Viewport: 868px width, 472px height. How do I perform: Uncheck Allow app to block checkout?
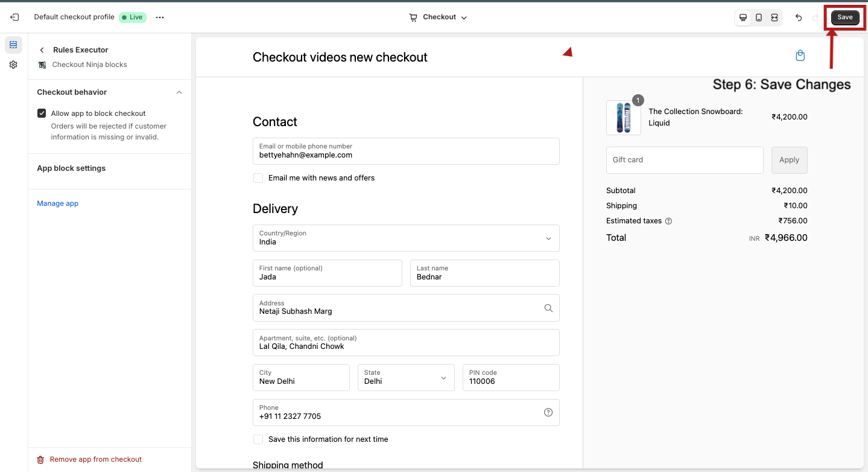coord(42,113)
